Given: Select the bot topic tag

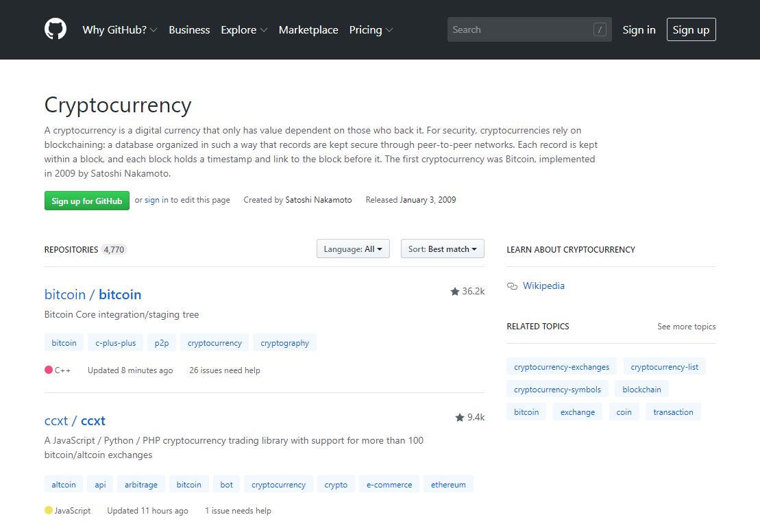Looking at the screenshot, I should (226, 484).
